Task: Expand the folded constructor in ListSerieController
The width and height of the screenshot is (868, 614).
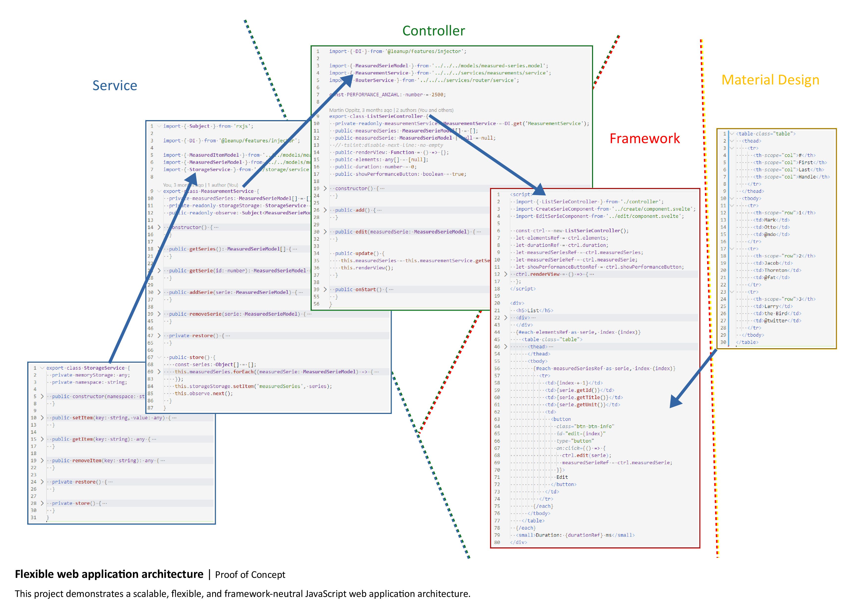Action: coord(325,188)
